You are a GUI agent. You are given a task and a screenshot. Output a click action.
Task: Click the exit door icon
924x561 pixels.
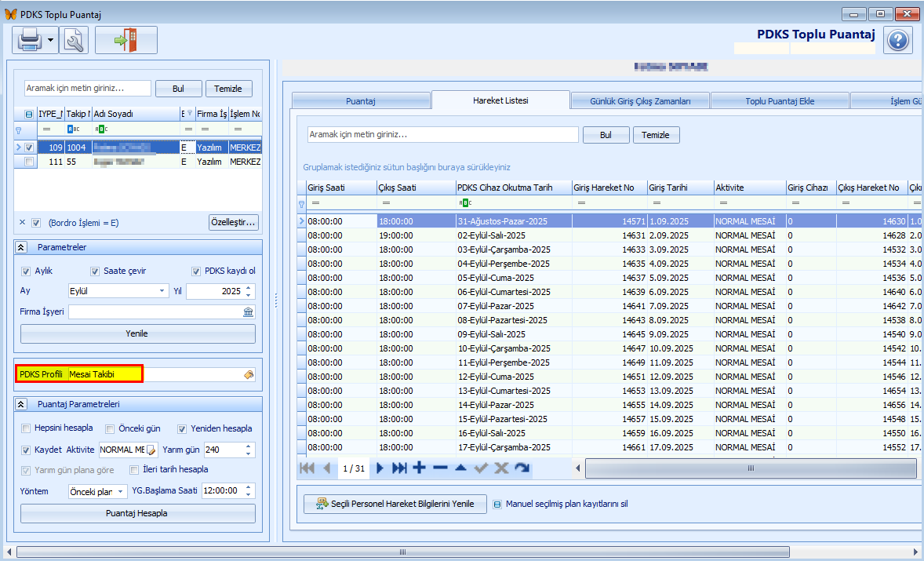[126, 40]
